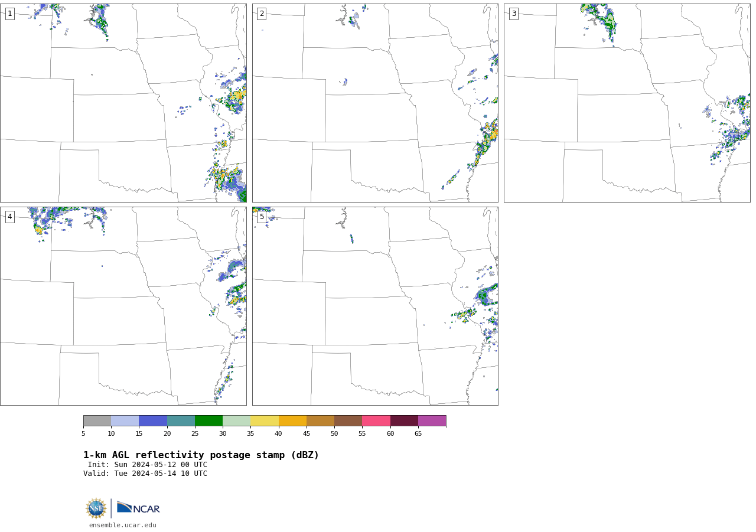Click the blue 15-20 dBZ swatch
The width and height of the screenshot is (756, 532).
click(x=153, y=421)
